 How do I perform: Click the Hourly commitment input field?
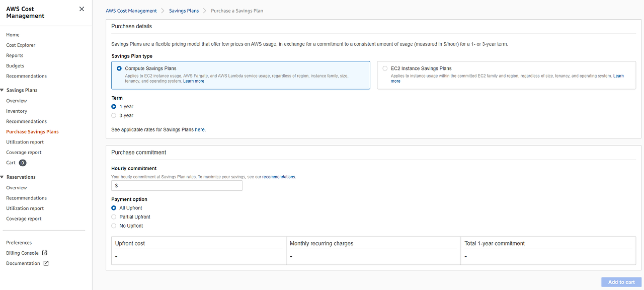177,186
